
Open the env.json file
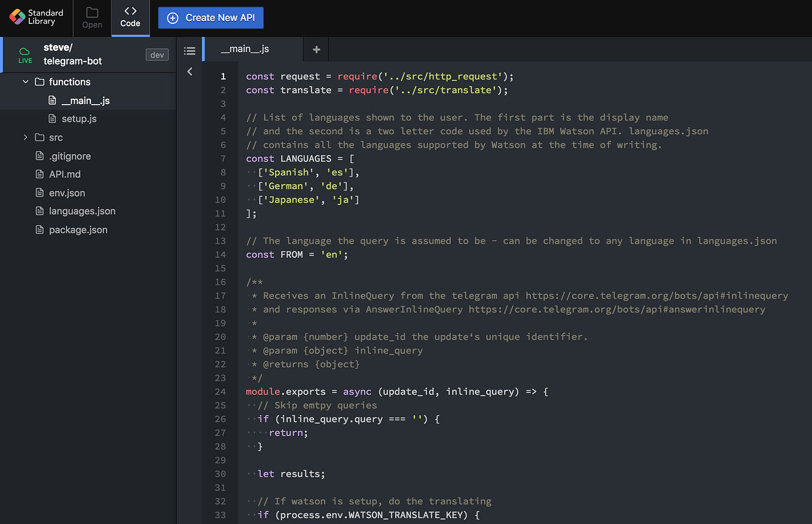[66, 193]
